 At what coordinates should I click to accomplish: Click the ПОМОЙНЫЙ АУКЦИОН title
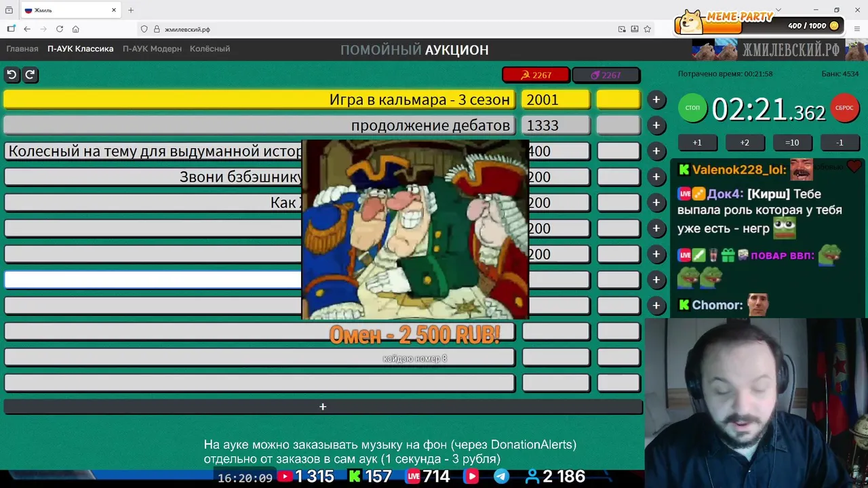[414, 49]
